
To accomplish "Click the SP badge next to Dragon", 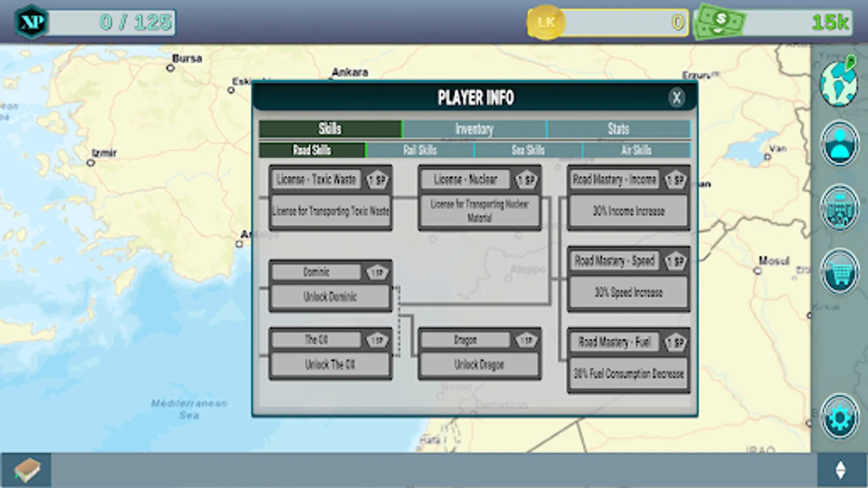I will 526,340.
